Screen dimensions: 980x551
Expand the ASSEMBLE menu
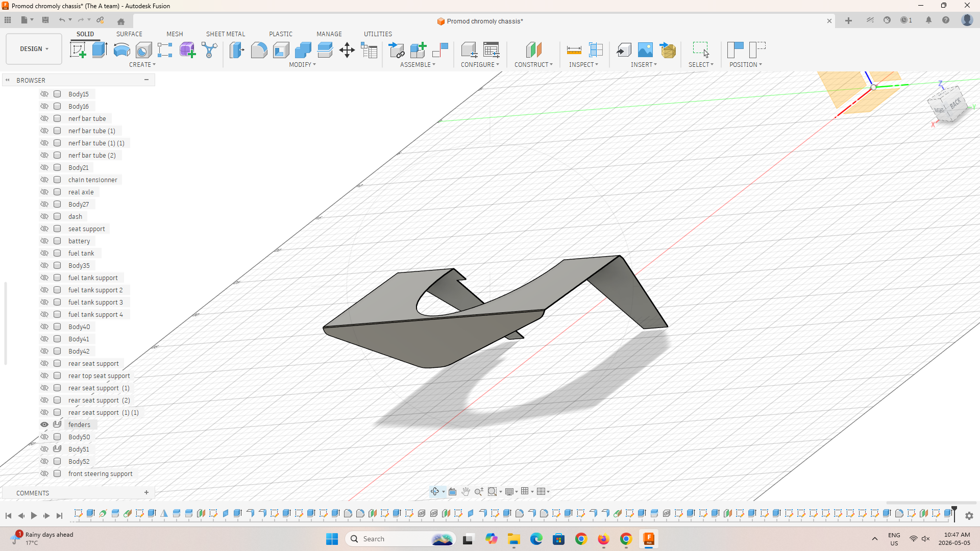418,65
